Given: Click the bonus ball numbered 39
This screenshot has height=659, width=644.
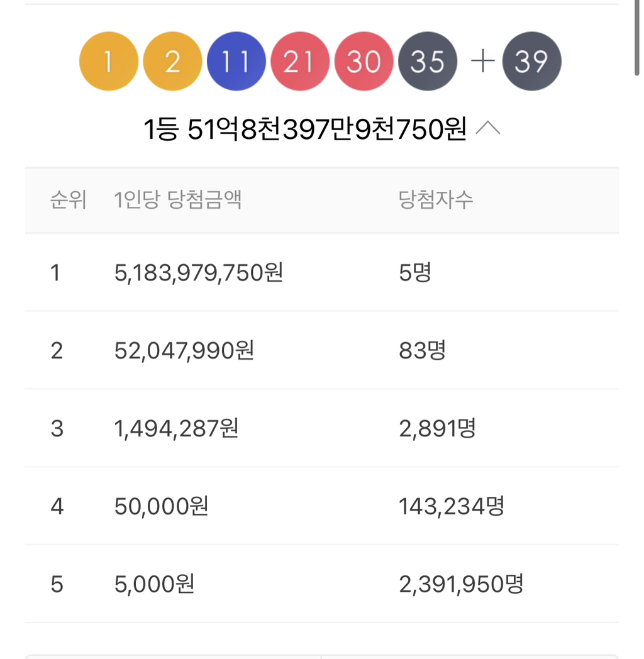Looking at the screenshot, I should pyautogui.click(x=531, y=62).
